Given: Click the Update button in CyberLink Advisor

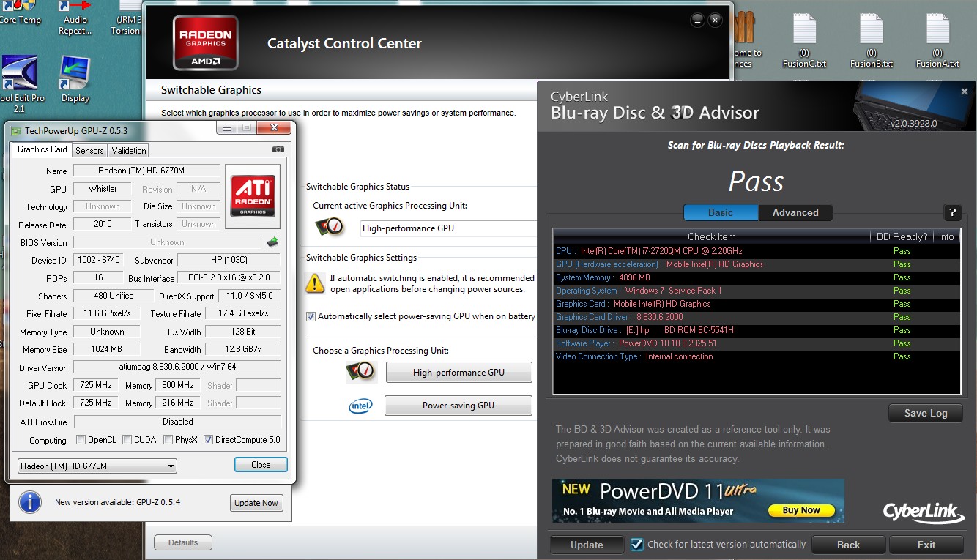Looking at the screenshot, I should (587, 545).
